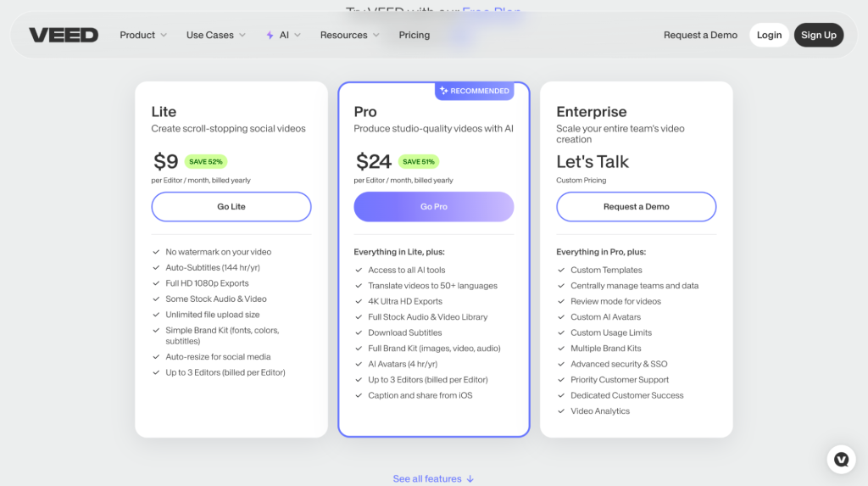Click the AI lightning bolt icon
Image resolution: width=868 pixels, height=486 pixels.
(x=270, y=35)
